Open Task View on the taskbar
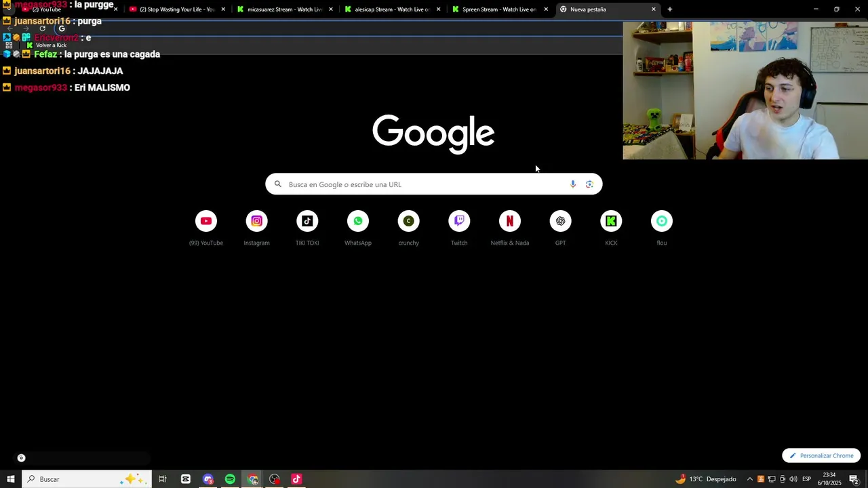 163,479
